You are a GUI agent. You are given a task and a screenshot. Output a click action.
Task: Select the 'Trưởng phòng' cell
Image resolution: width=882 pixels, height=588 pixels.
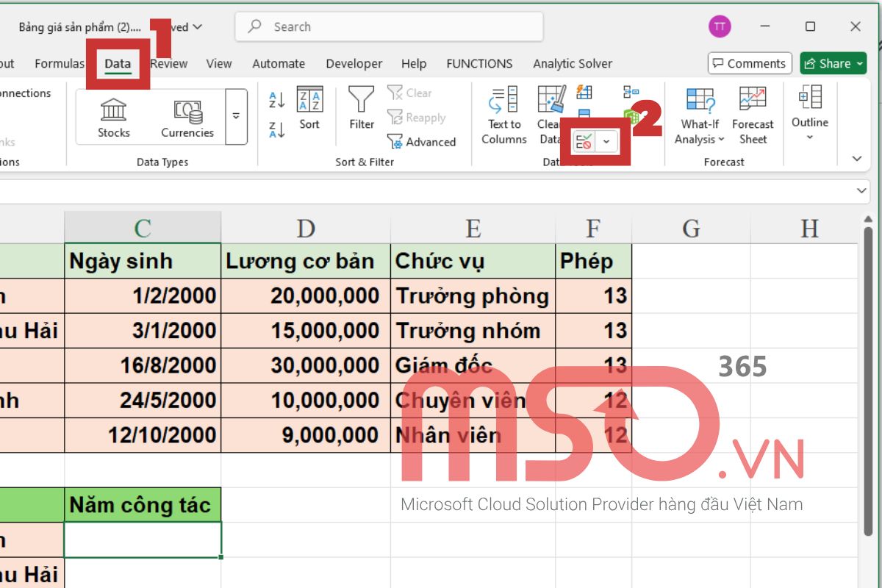(x=473, y=295)
